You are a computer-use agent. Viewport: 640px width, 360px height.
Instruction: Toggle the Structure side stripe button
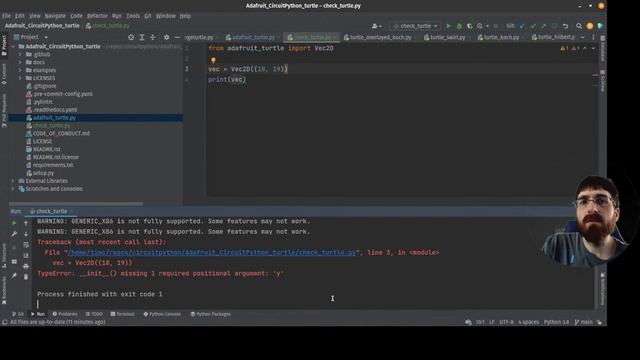4,256
